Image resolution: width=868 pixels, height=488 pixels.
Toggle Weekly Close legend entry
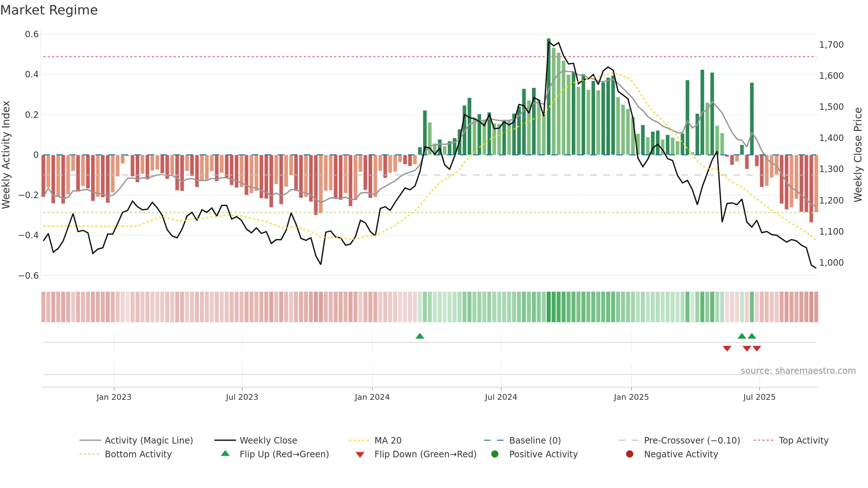pos(256,440)
